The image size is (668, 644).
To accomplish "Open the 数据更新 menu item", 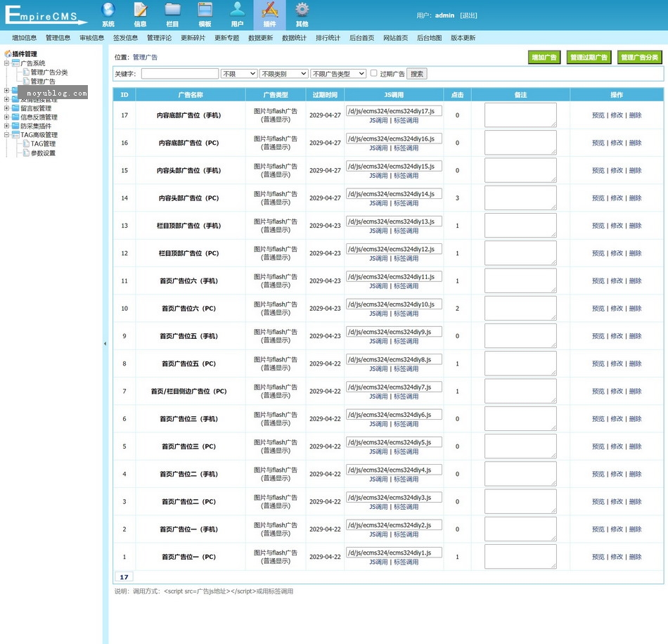I will click(260, 38).
